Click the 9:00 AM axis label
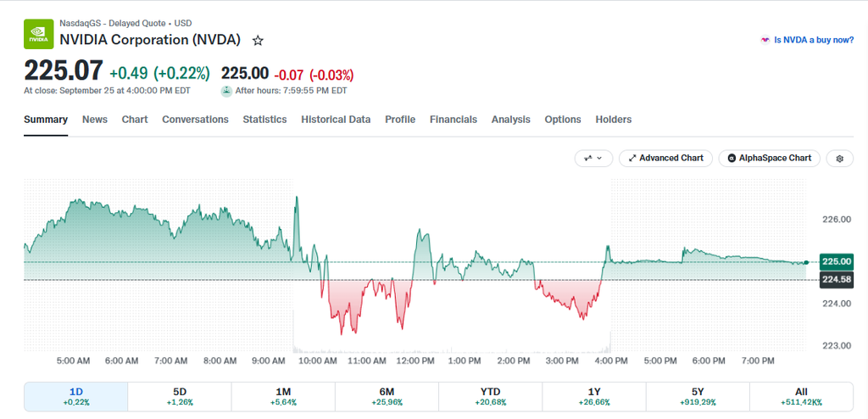This screenshot has width=868, height=419. [268, 360]
